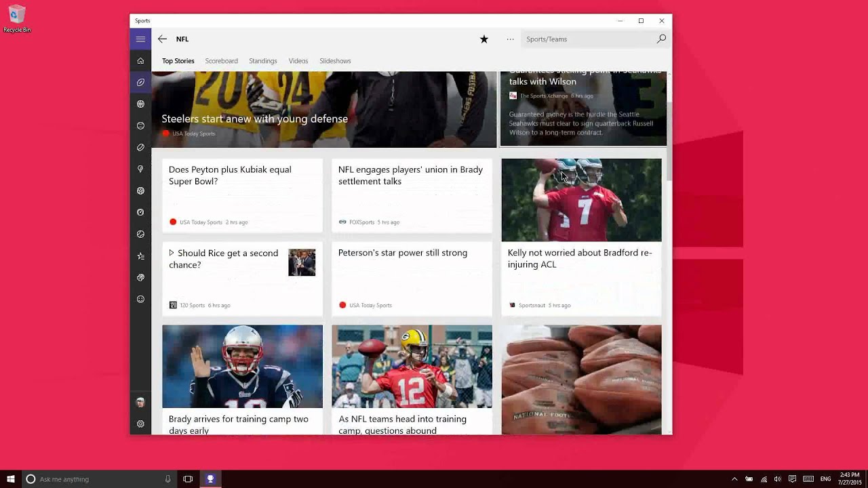The height and width of the screenshot is (488, 868).
Task: Click '120 Sports 6 hrs ago' source label
Action: click(x=200, y=305)
